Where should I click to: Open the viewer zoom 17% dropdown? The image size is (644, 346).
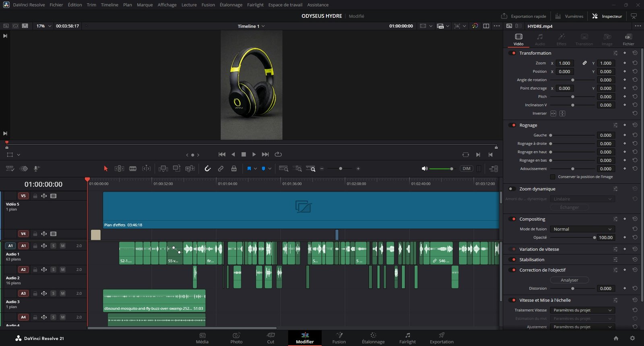coord(44,26)
